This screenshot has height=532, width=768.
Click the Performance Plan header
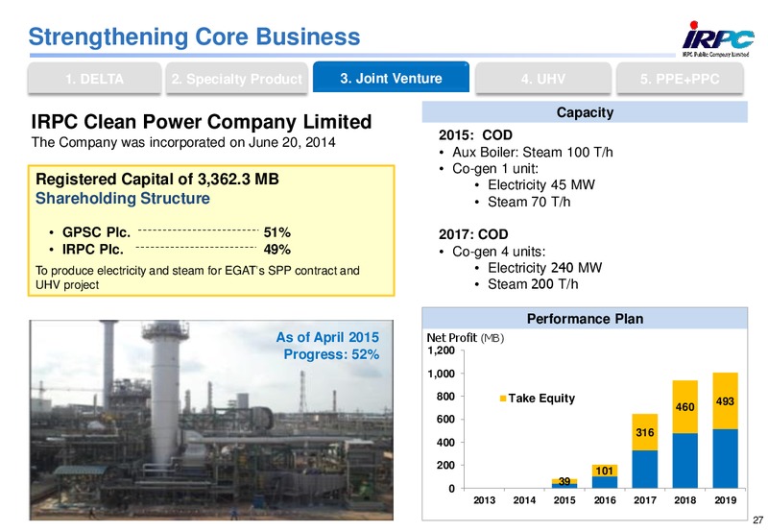point(585,319)
